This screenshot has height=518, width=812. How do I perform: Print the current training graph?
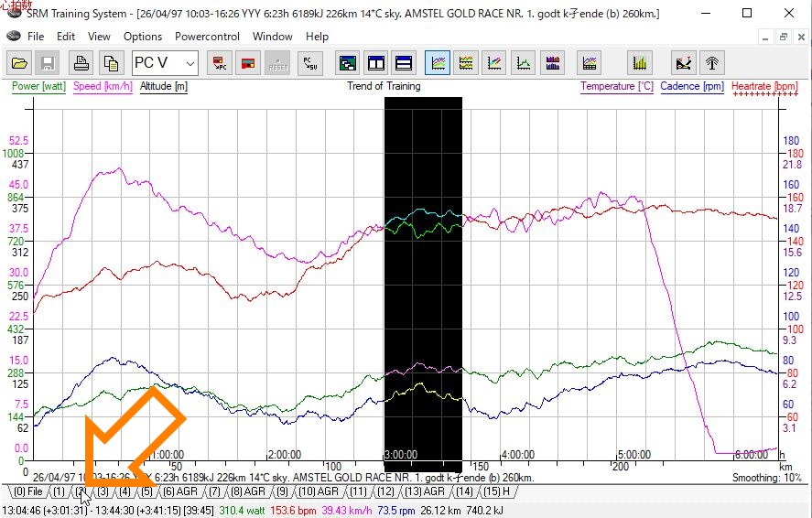click(81, 63)
